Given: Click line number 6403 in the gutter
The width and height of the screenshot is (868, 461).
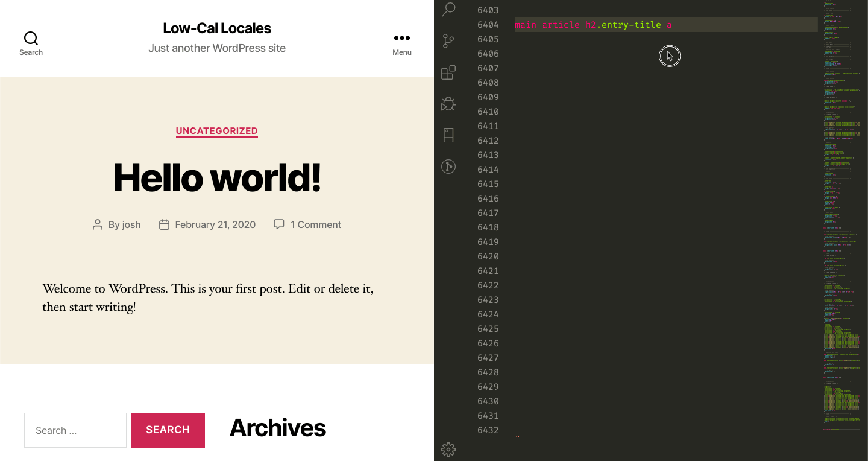Looking at the screenshot, I should click(x=488, y=10).
